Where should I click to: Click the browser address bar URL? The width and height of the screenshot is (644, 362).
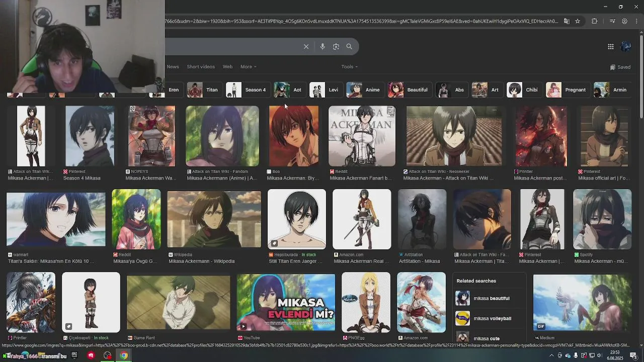click(x=361, y=21)
